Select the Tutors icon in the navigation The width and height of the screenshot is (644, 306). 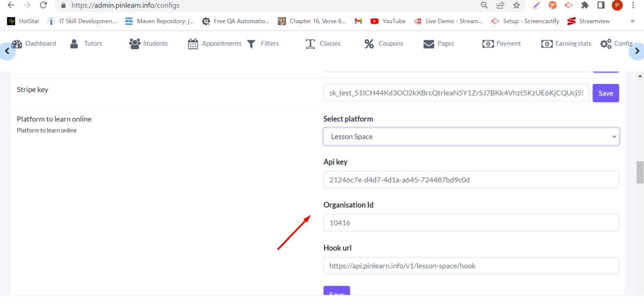[x=74, y=43]
